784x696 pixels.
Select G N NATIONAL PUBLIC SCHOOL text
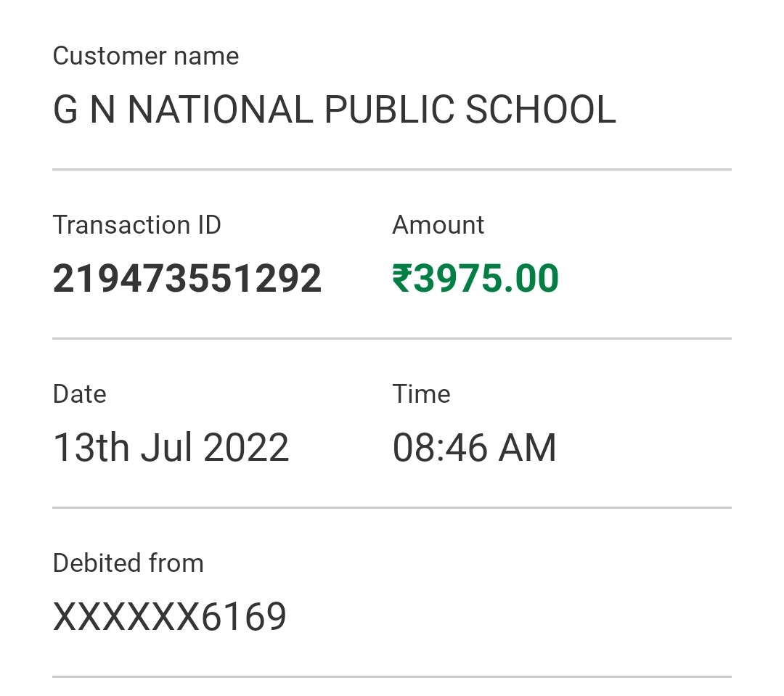[x=335, y=110]
